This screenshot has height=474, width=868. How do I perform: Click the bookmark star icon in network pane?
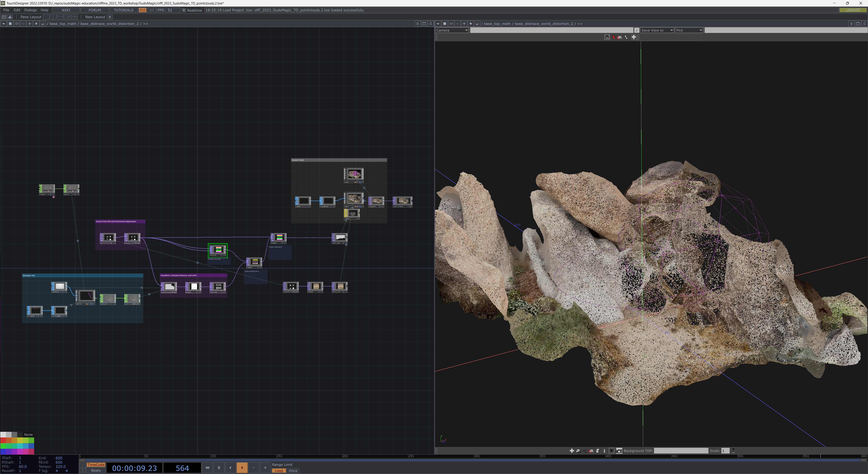[x=36, y=23]
